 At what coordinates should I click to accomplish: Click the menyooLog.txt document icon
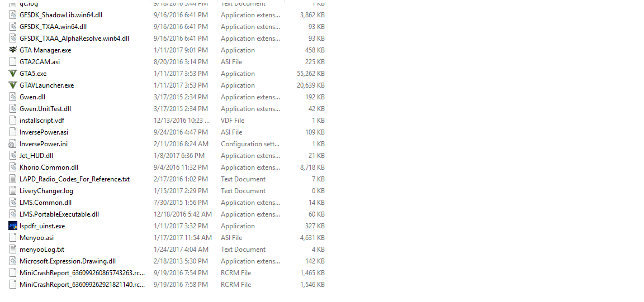click(x=13, y=250)
